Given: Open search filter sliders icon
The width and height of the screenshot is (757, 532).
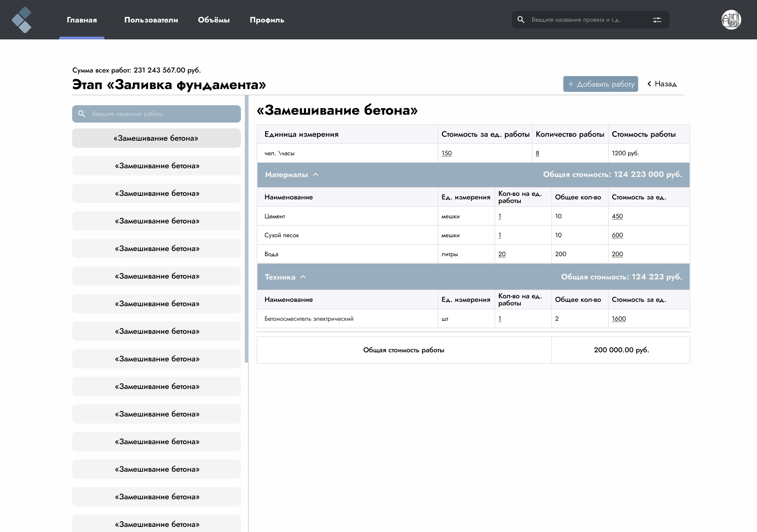Looking at the screenshot, I should pyautogui.click(x=657, y=20).
